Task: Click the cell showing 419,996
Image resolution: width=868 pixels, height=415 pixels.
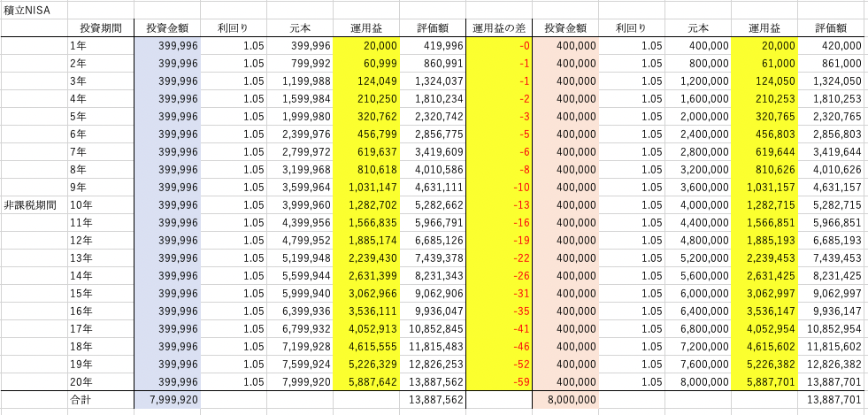Action: [x=434, y=45]
